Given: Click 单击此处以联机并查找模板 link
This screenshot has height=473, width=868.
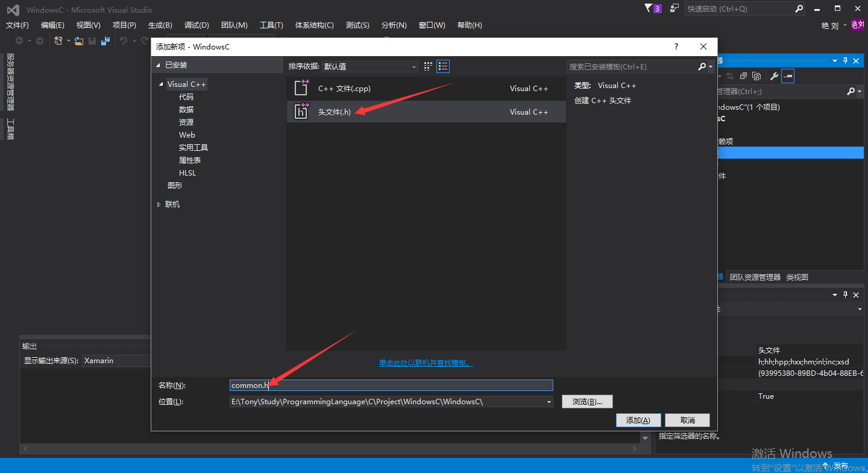Looking at the screenshot, I should point(426,363).
